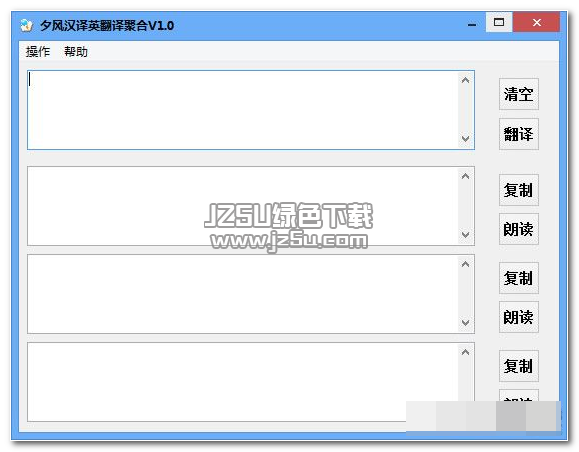Viewport: 579px width, 452px height.
Task: Click the app icon in the title bar
Action: tap(27, 25)
